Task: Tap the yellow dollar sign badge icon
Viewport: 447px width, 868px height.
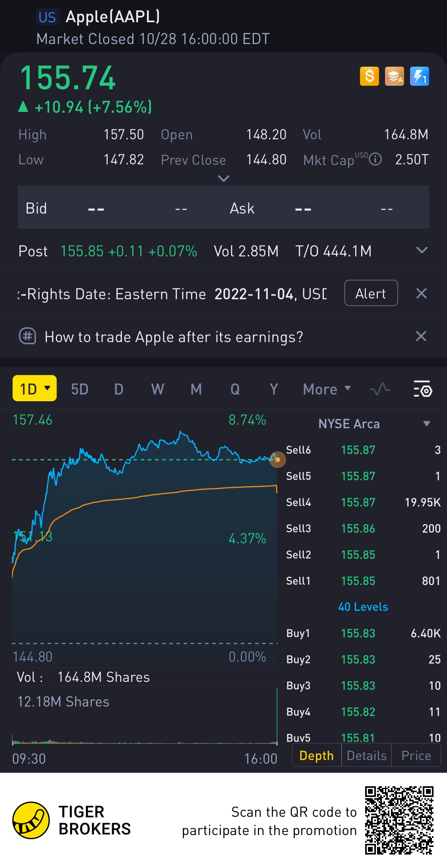Action: (x=370, y=76)
